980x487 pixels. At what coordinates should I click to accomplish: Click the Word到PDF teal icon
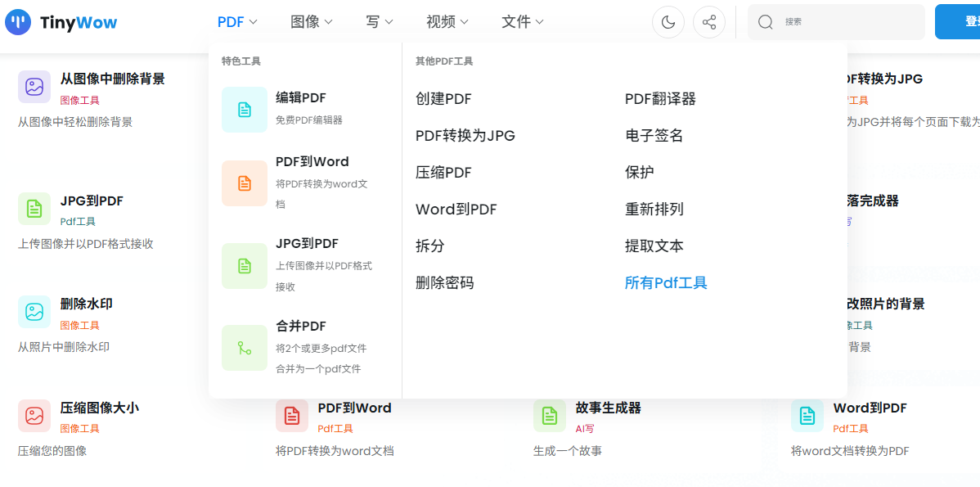tap(807, 416)
